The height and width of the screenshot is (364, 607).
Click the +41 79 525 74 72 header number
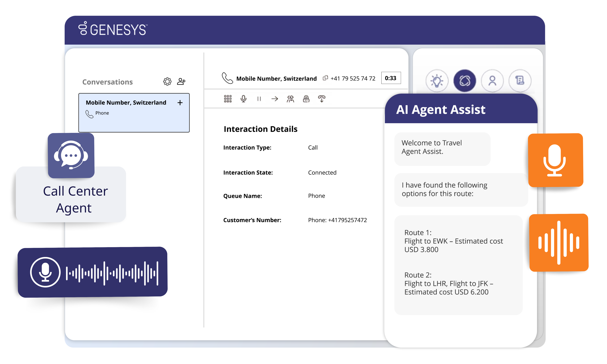pyautogui.click(x=353, y=79)
